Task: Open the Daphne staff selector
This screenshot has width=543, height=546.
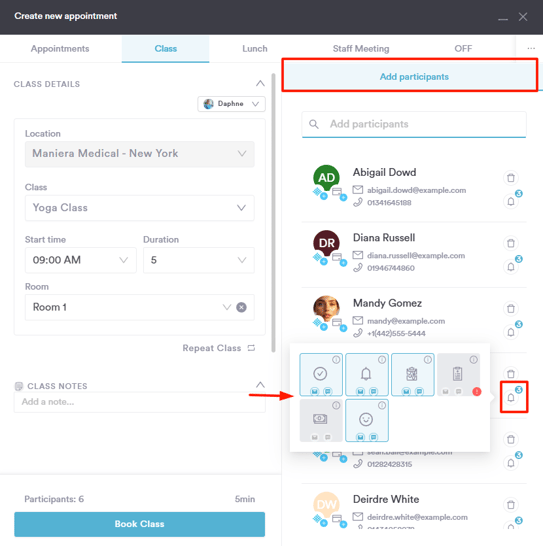Action: (x=231, y=104)
